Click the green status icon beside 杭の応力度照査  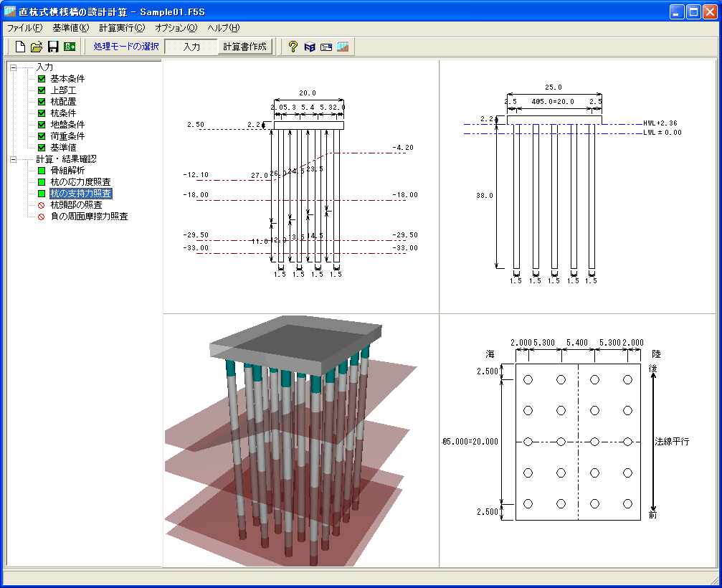pos(42,182)
